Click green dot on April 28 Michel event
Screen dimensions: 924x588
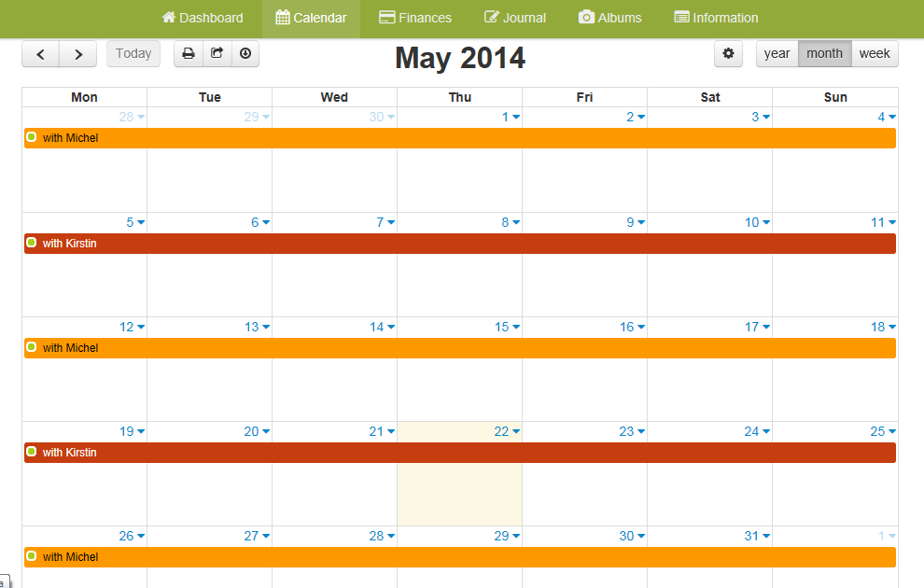point(32,136)
